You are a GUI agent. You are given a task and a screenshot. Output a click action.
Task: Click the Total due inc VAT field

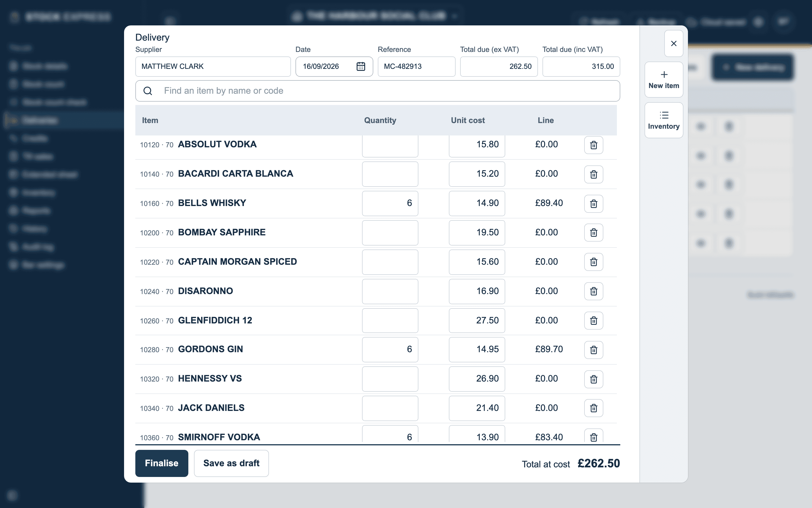(581, 67)
